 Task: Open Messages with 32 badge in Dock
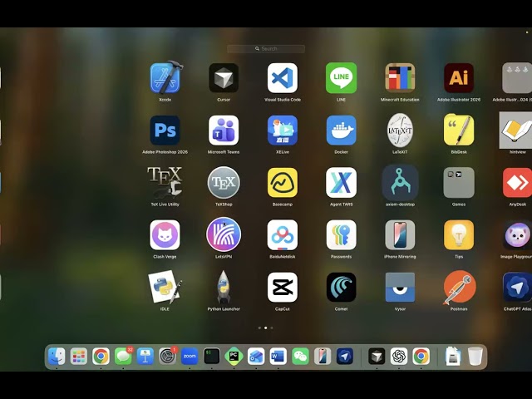[x=123, y=357]
